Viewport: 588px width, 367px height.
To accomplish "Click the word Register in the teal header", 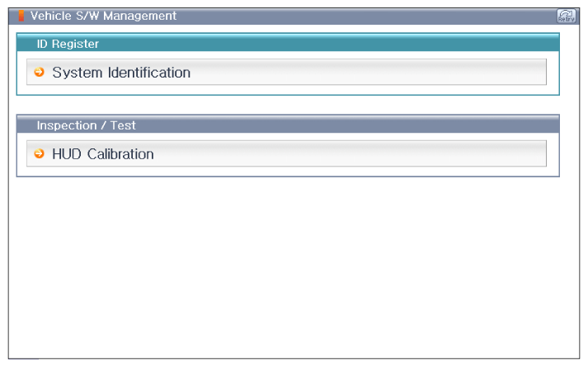I will [x=75, y=45].
